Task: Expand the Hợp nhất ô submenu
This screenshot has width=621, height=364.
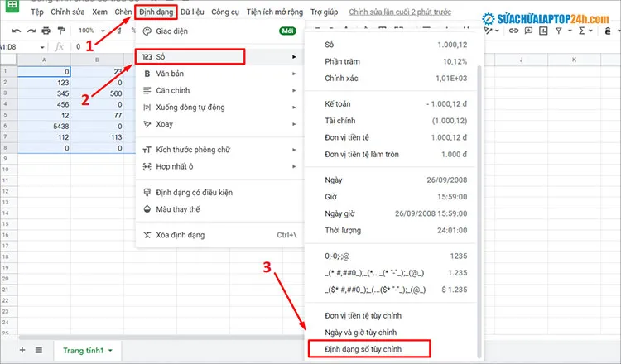Action: (219, 166)
